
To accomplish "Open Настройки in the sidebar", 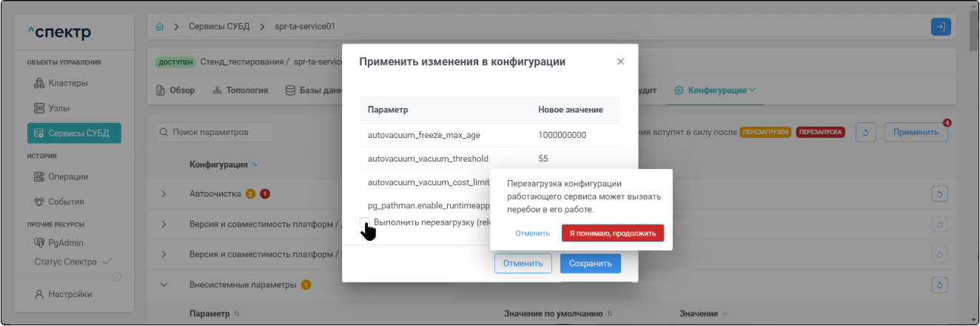I will [x=64, y=294].
